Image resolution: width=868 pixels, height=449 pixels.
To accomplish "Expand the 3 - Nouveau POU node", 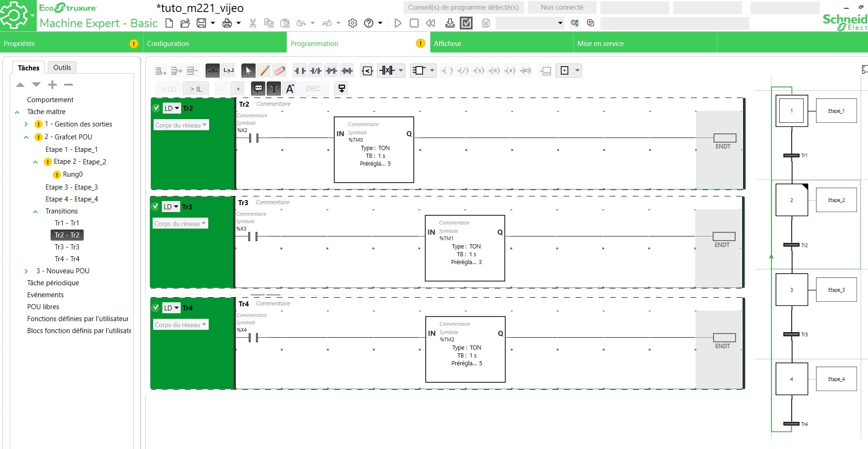I will (26, 271).
